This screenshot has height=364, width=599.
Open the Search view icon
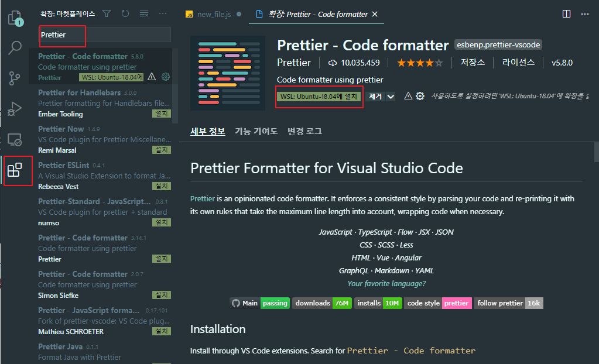tap(15, 48)
